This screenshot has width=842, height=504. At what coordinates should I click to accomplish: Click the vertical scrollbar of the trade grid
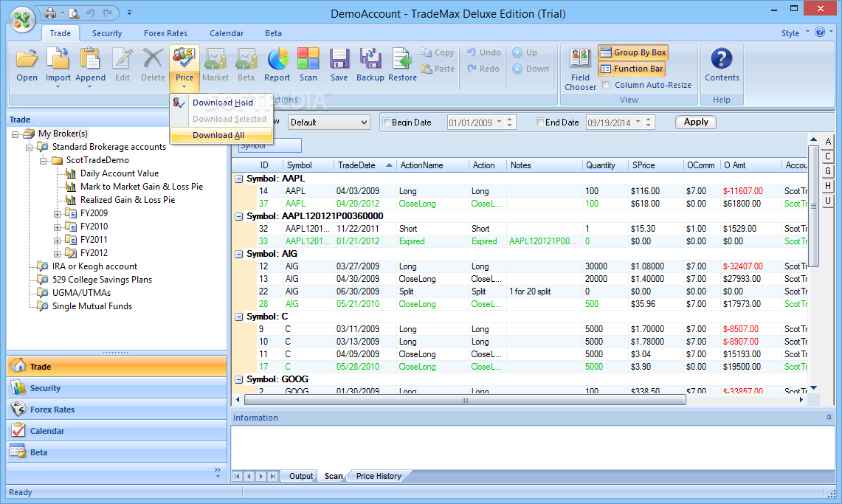[x=813, y=206]
